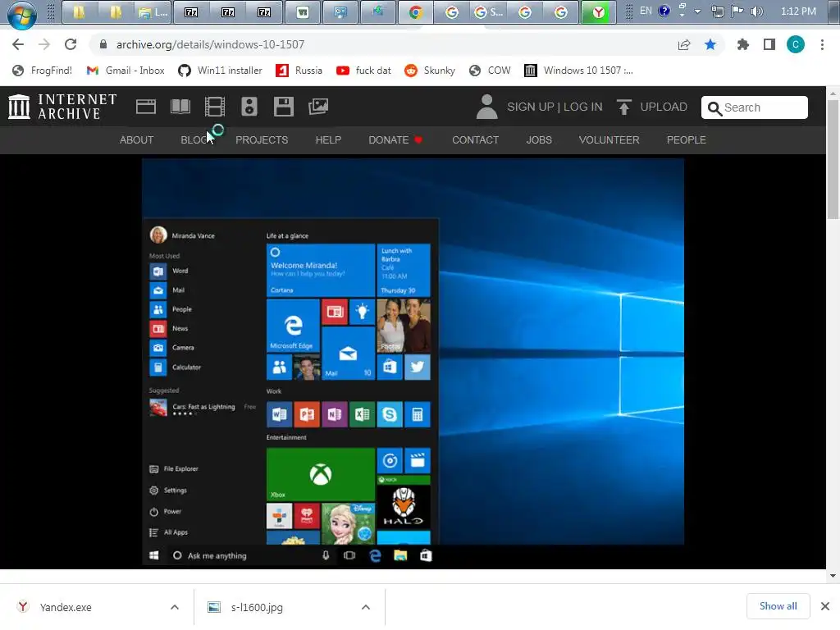Open the Skunky bookmark
The height and width of the screenshot is (630, 840).
tap(430, 71)
